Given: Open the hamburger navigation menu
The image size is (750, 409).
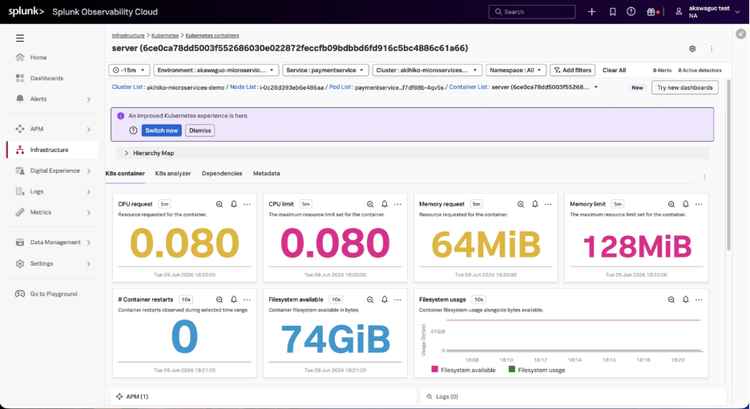Looking at the screenshot, I should [x=20, y=38].
